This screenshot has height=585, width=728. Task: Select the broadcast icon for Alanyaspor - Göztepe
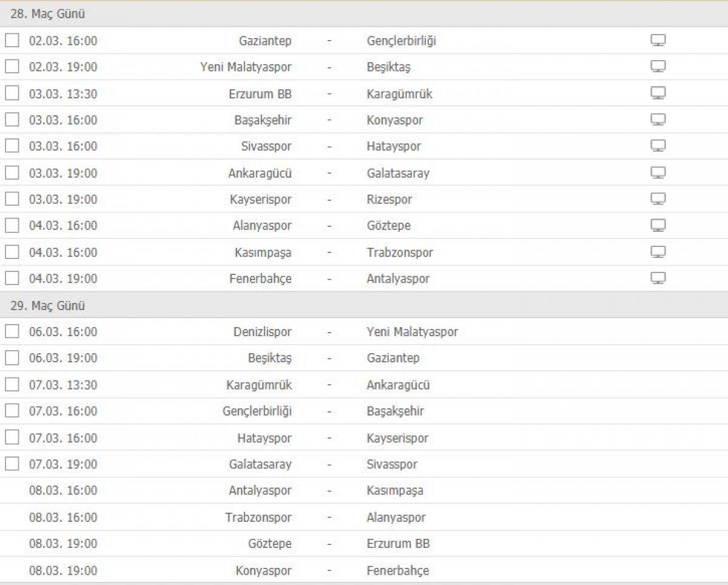(658, 226)
